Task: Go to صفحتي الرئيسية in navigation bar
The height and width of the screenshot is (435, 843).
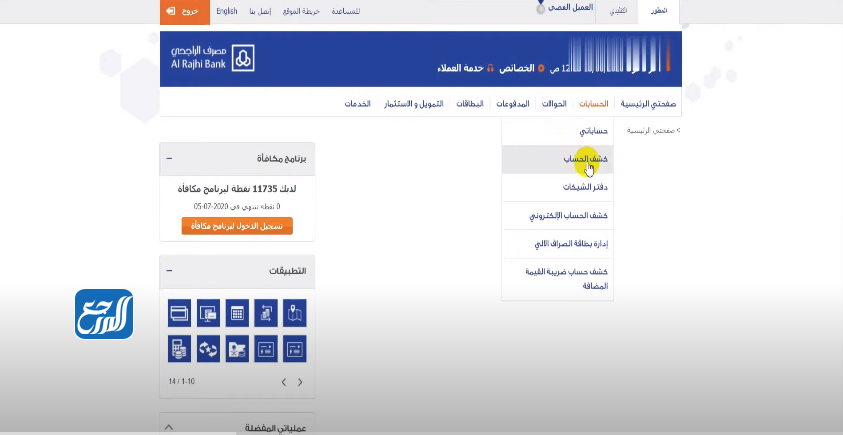Action: [x=648, y=104]
